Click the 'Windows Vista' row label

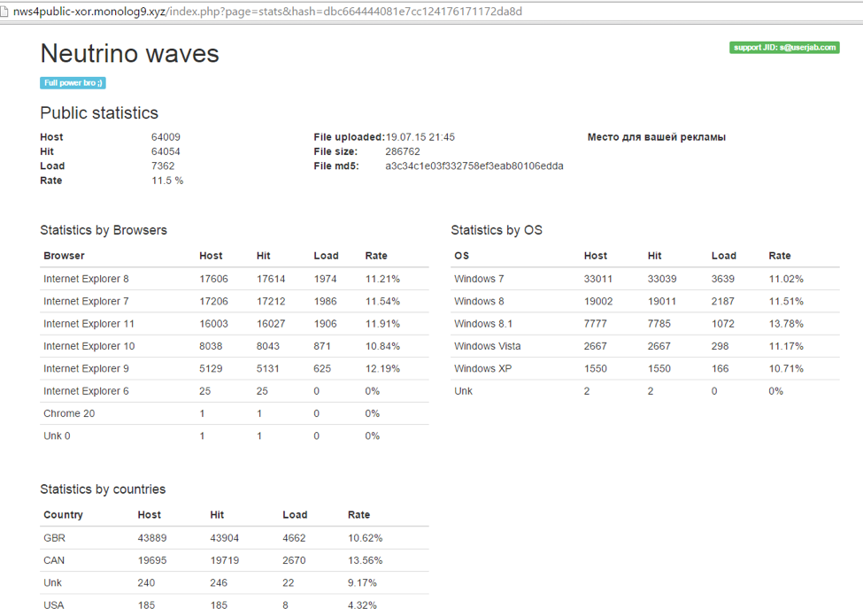point(488,346)
